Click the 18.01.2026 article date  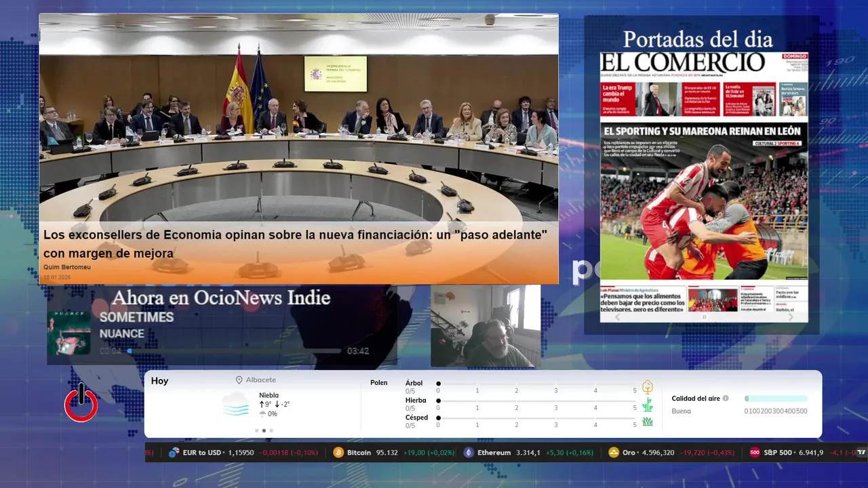57,277
